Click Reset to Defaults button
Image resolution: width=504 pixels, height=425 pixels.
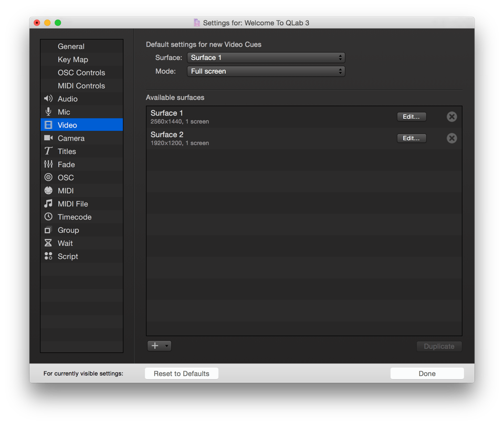(181, 374)
